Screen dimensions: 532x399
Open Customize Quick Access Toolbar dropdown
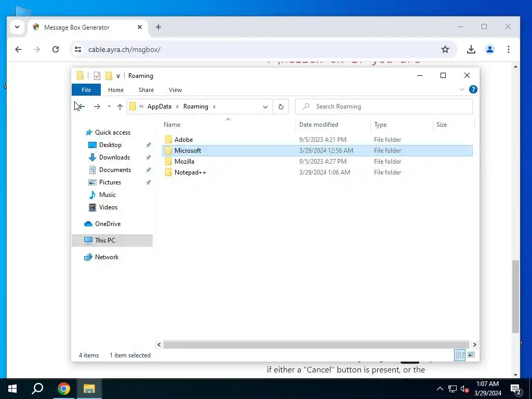point(118,76)
